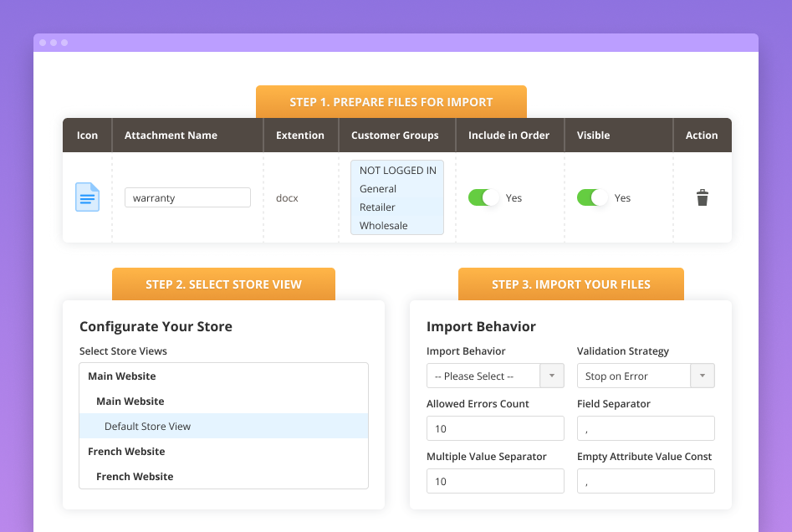This screenshot has width=792, height=532.
Task: Open the 'Stop on Error' validation dropdown
Action: (x=636, y=376)
